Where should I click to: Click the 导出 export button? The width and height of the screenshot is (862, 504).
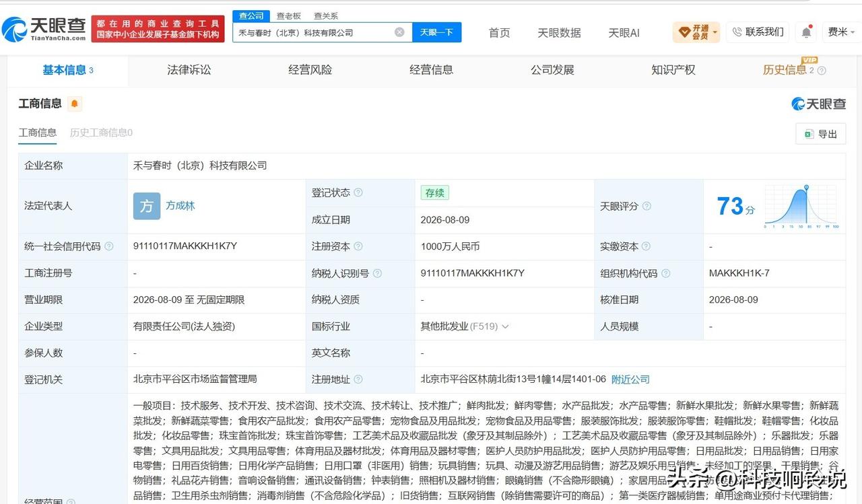(821, 134)
